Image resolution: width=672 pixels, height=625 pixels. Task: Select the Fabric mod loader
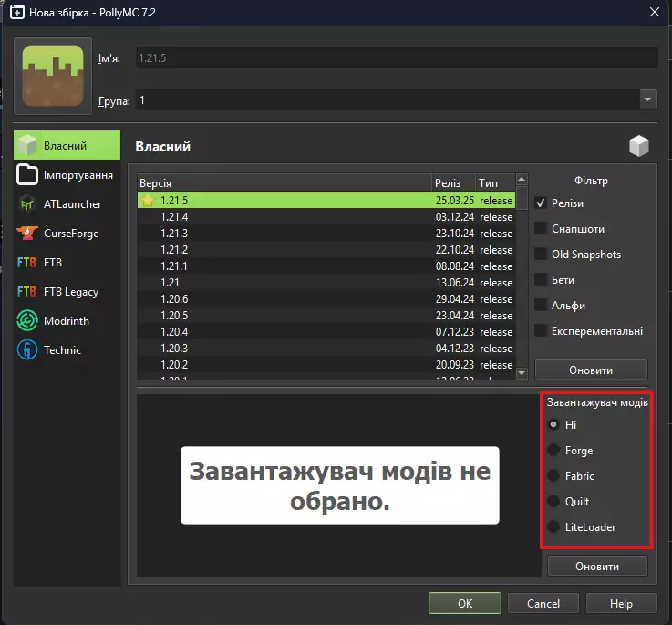click(553, 475)
